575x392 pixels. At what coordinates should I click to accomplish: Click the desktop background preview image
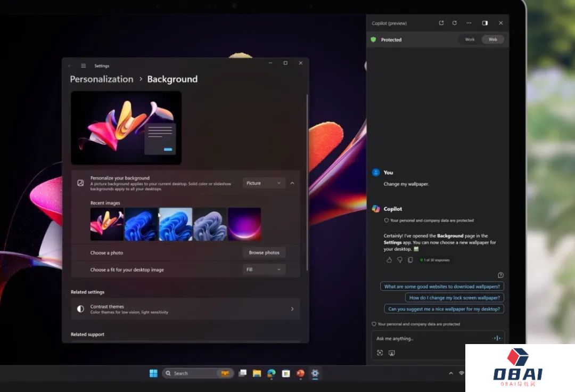click(126, 128)
